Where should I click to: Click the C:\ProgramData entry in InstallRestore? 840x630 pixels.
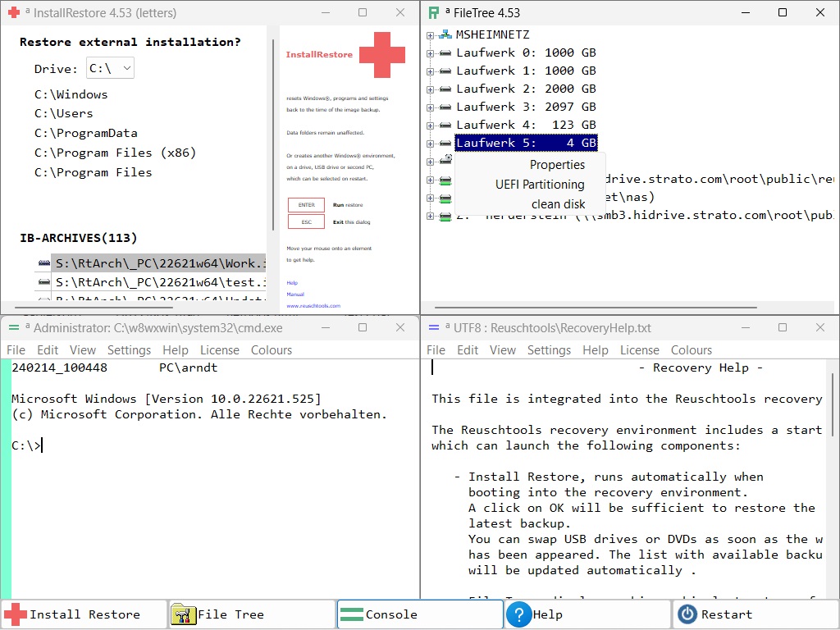[85, 133]
